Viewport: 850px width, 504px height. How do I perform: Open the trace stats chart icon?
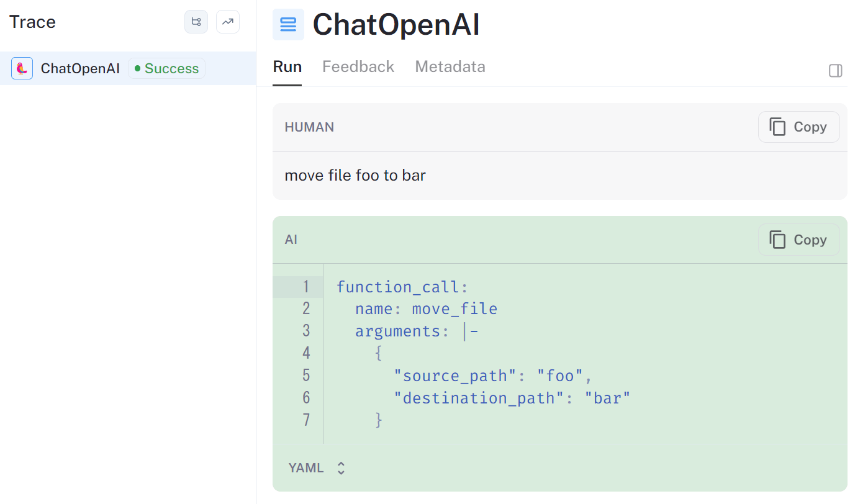(x=228, y=22)
